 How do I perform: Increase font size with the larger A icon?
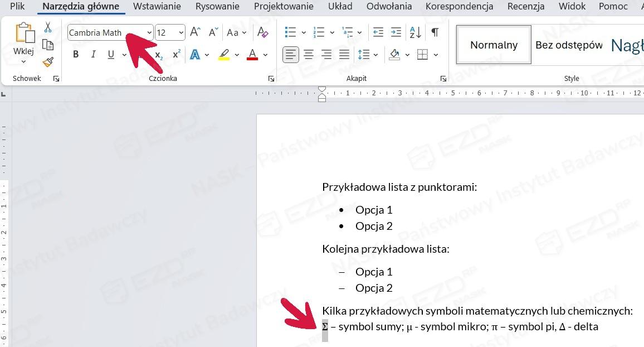click(x=194, y=32)
